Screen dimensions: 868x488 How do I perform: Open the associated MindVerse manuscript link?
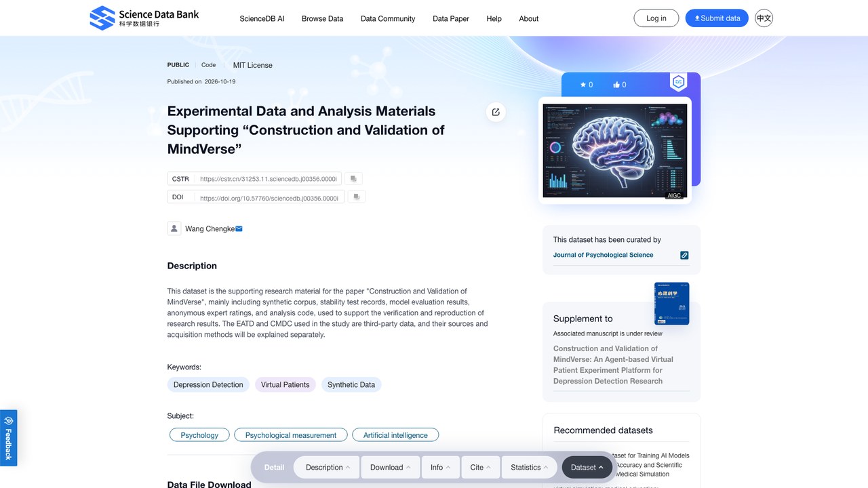[614, 365]
